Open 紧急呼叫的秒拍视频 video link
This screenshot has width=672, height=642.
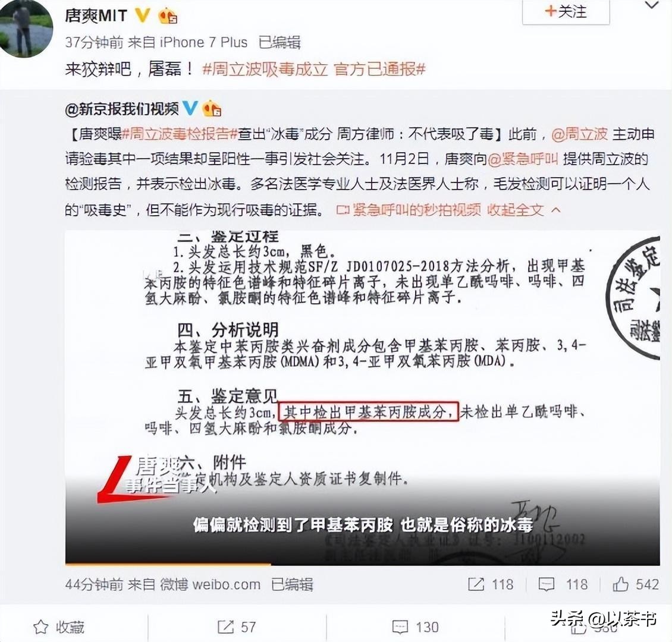409,210
